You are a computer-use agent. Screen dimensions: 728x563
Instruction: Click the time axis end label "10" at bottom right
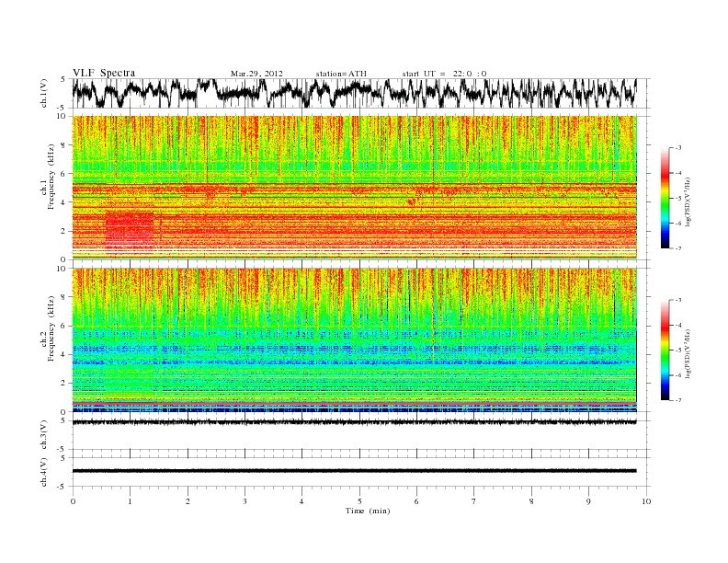point(646,501)
